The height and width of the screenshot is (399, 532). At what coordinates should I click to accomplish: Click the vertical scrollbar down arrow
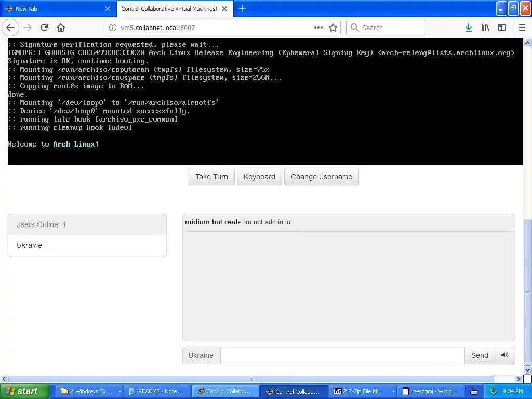click(x=527, y=370)
